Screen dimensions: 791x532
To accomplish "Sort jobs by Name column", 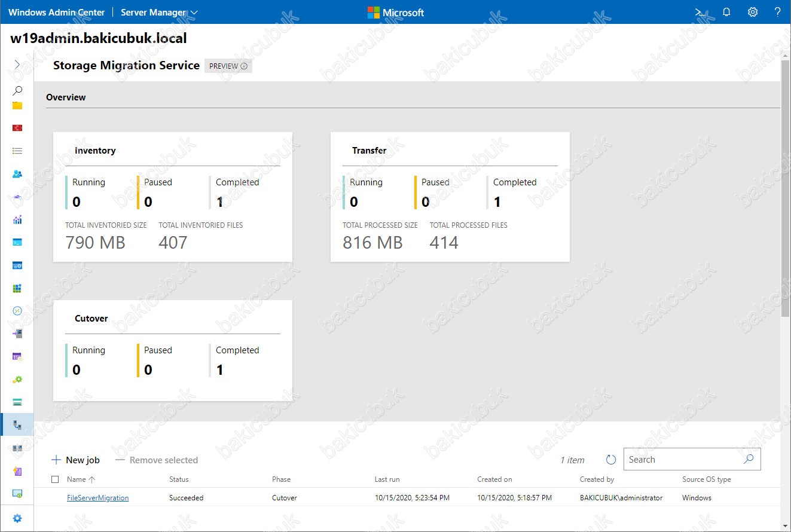I will [x=81, y=479].
